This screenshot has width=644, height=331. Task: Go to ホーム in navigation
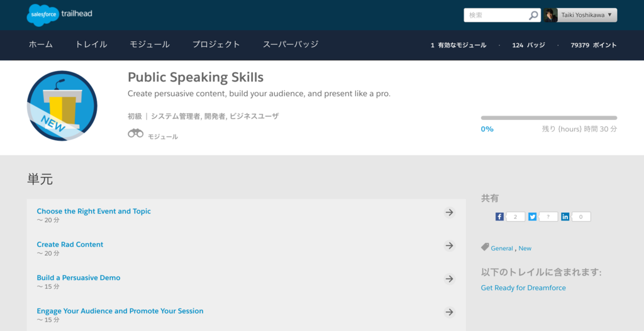click(x=41, y=45)
